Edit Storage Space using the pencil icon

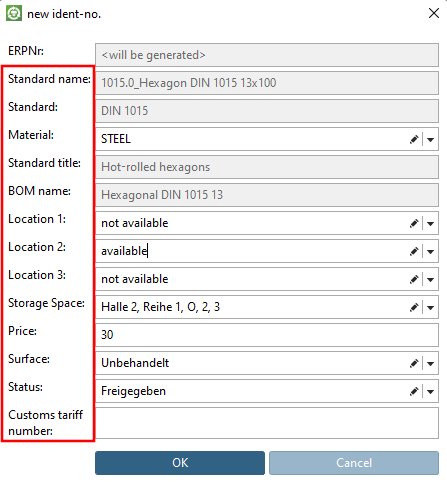click(x=414, y=307)
